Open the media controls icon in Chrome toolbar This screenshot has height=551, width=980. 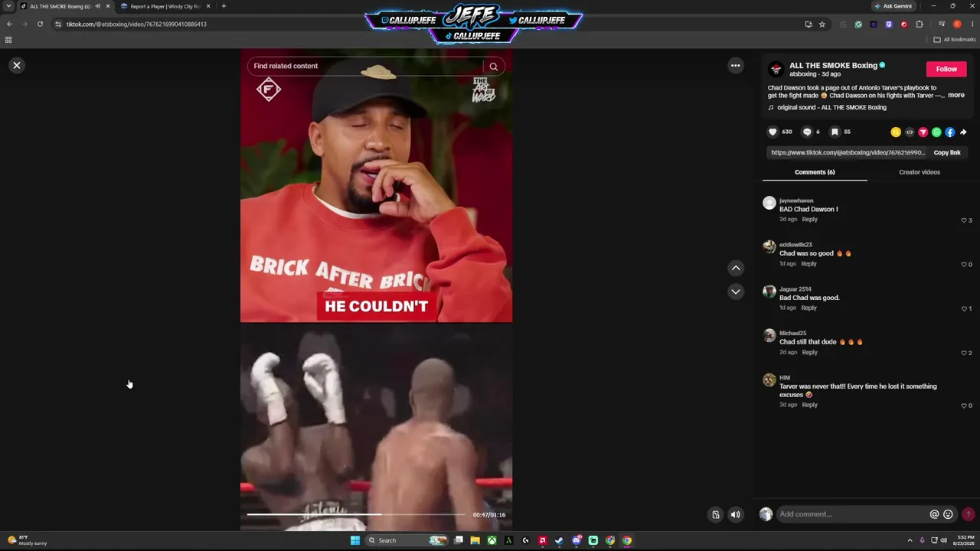[x=942, y=24]
